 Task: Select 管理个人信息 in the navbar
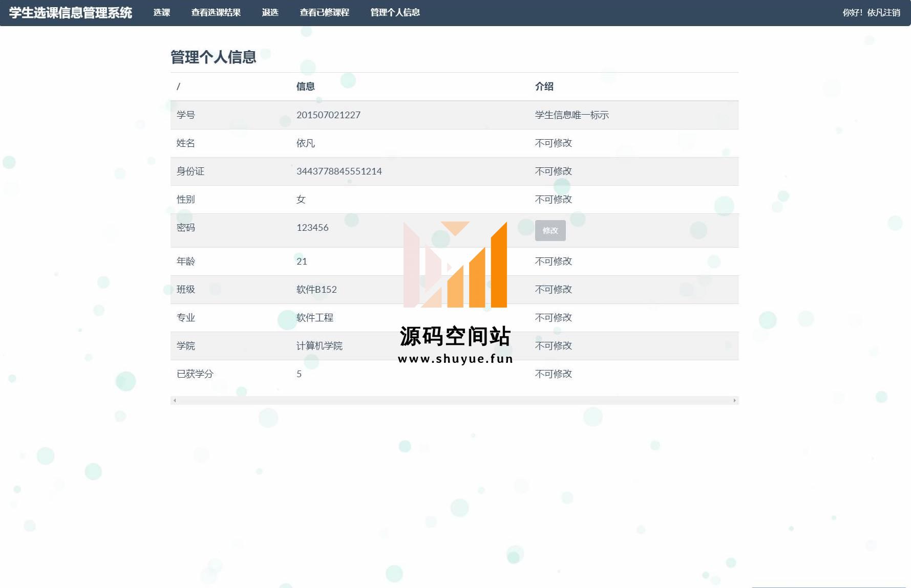395,12
